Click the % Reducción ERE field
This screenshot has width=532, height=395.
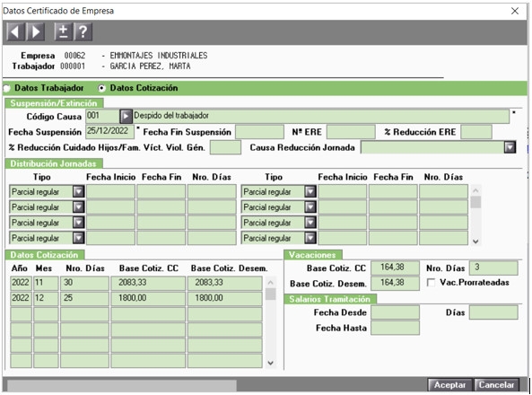[x=476, y=132]
